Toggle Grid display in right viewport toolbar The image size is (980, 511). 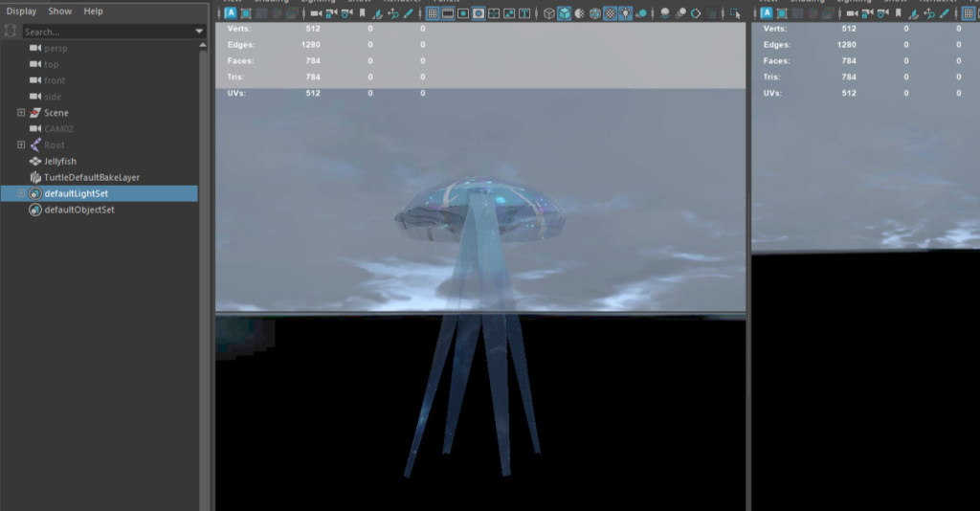969,13
